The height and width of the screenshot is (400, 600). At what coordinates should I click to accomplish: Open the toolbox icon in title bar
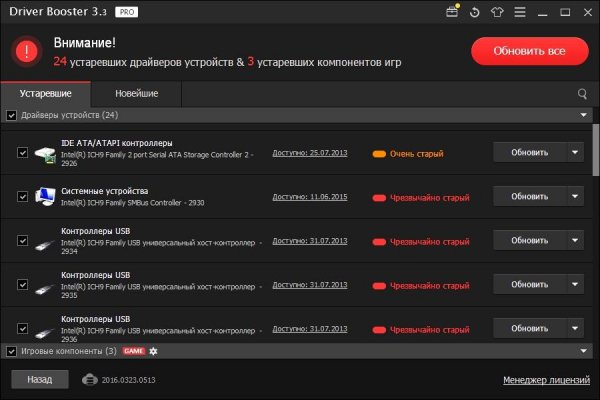(x=452, y=12)
